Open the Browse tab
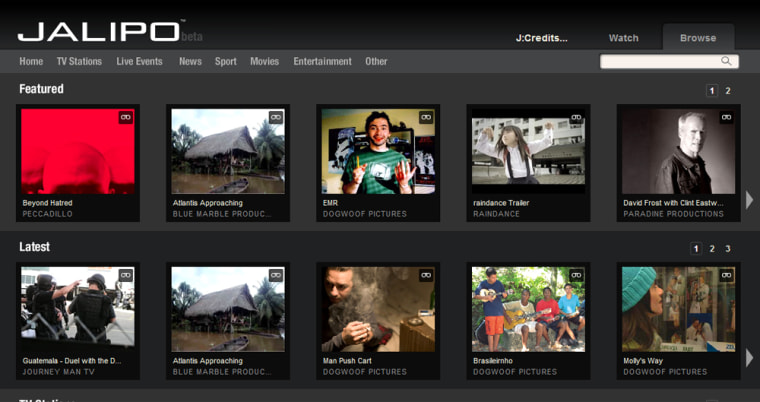760x402 pixels. [x=698, y=38]
